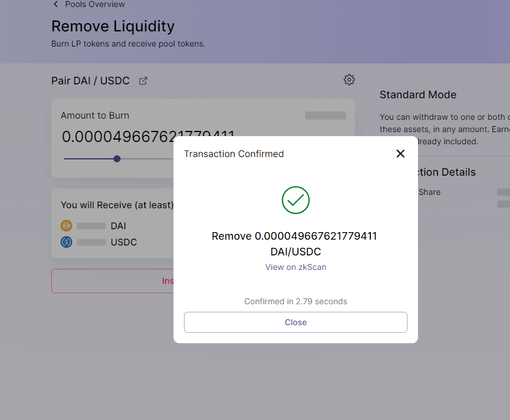The image size is (510, 420).
Task: Open the settings gear for the pair
Action: click(x=349, y=80)
